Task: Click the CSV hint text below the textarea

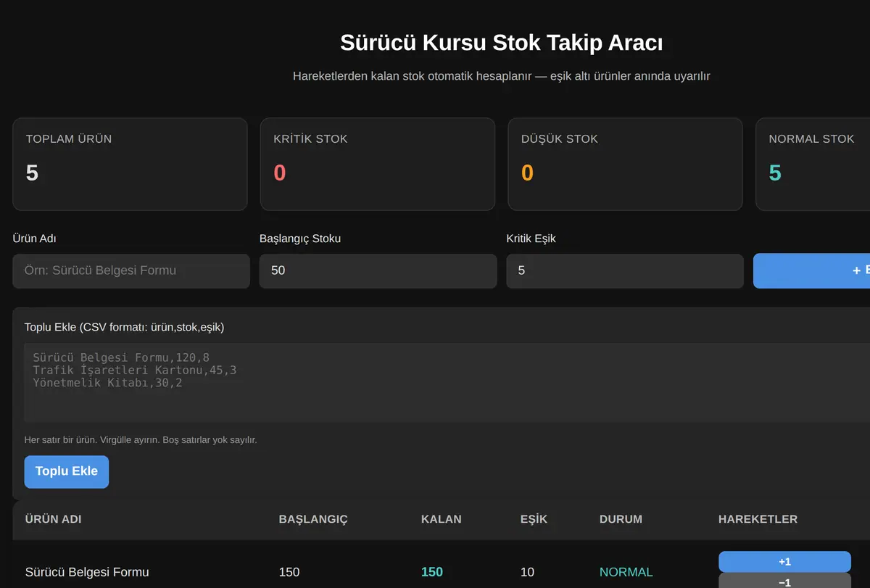Action: (141, 440)
